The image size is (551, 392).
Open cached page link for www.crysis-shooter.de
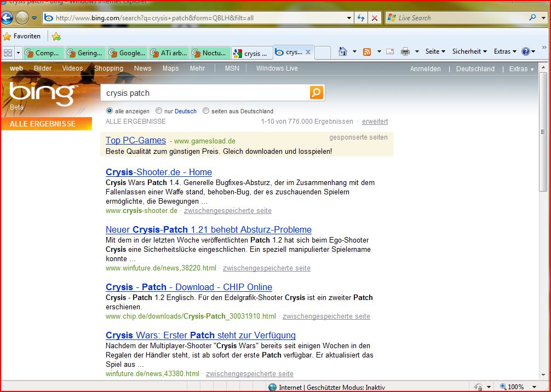click(228, 211)
